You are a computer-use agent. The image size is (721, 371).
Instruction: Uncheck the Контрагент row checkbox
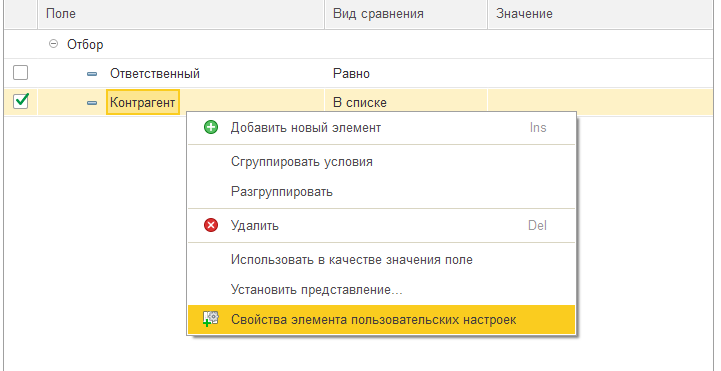[20, 101]
